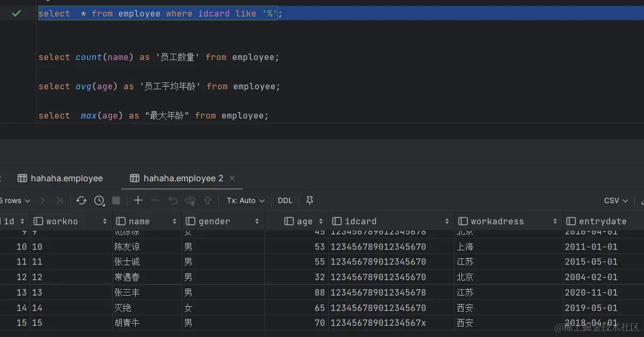Switch to the hahaha.employee tab
The image size is (644, 337).
(60, 179)
